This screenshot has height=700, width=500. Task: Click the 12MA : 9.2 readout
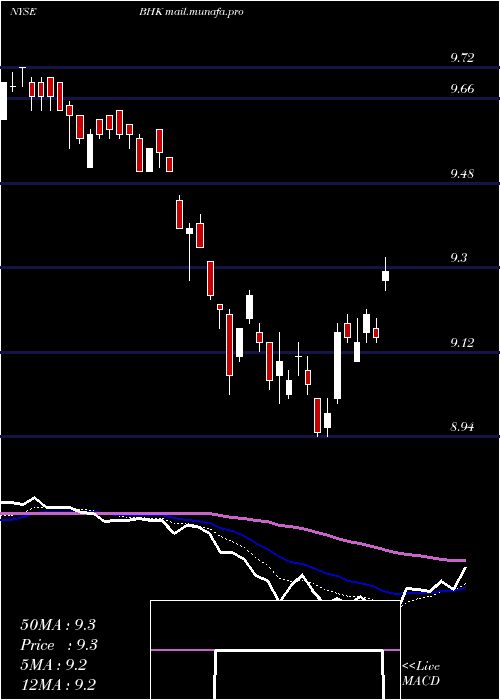click(58, 685)
